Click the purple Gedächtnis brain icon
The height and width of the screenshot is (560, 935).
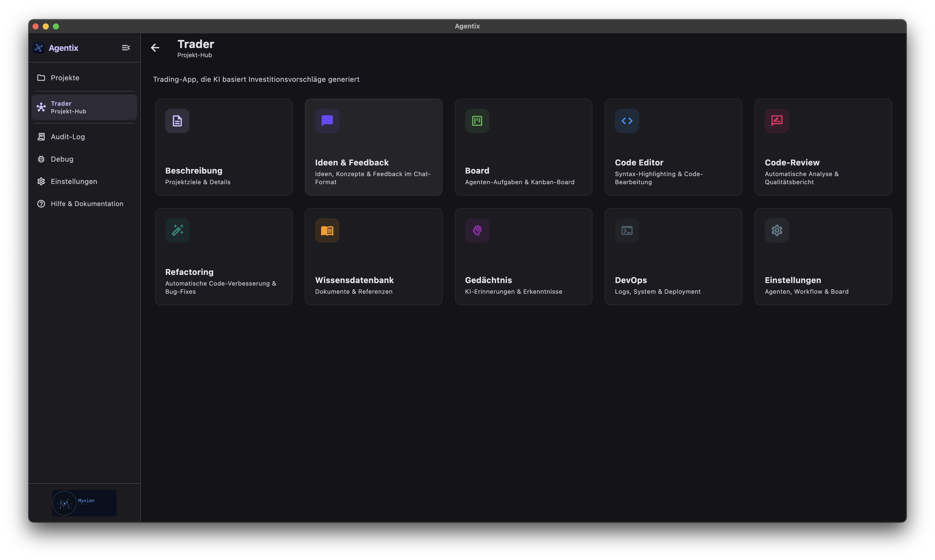click(477, 230)
